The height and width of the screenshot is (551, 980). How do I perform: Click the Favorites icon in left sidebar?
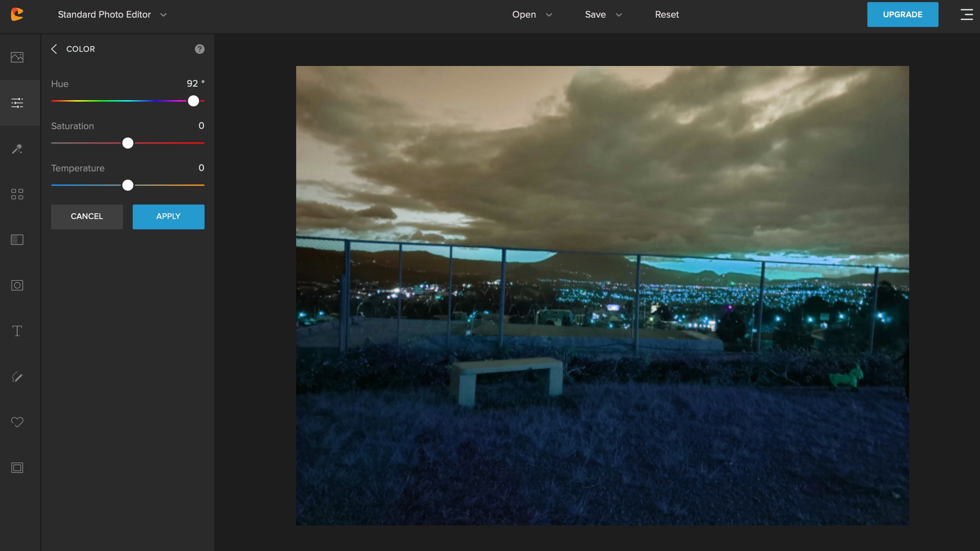click(18, 422)
